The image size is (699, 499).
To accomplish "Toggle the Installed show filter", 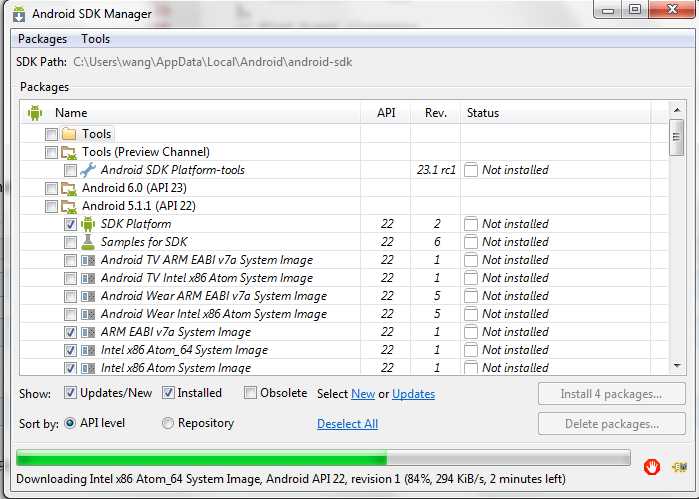I will pyautogui.click(x=168, y=392).
